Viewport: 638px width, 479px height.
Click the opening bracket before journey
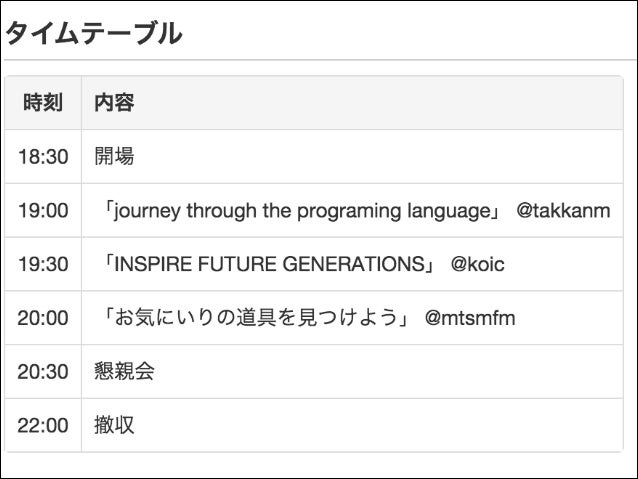(108, 208)
